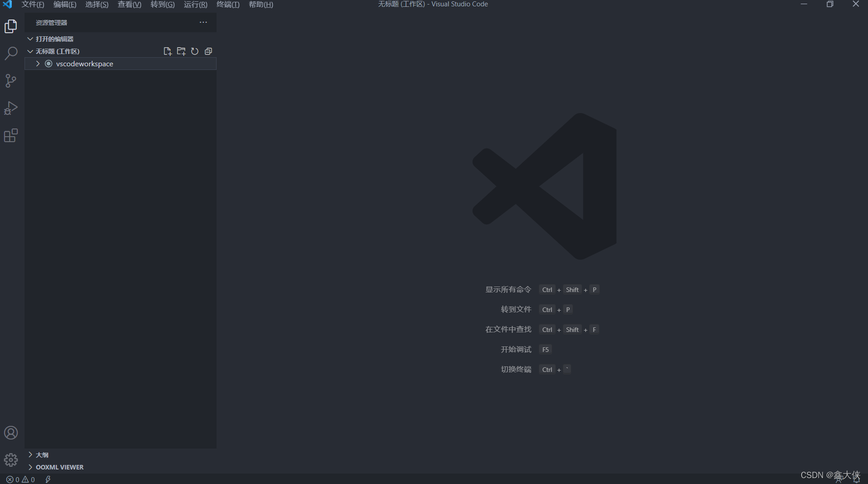Minimize the Visual Studio Code window
868x484 pixels.
tap(804, 4)
